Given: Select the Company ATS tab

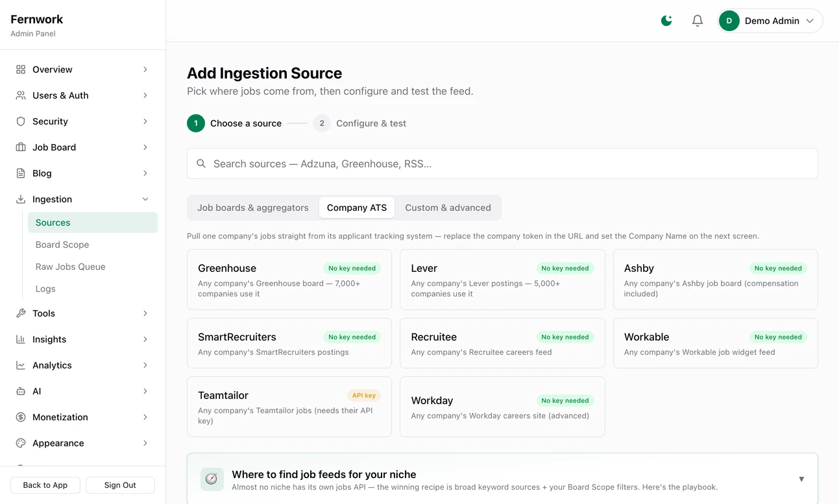Looking at the screenshot, I should point(357,208).
